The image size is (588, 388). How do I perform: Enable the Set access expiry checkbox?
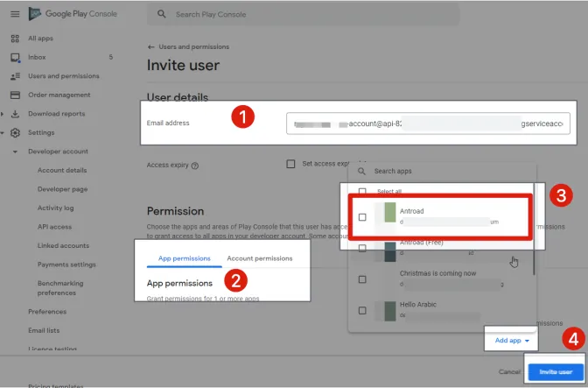click(x=290, y=164)
